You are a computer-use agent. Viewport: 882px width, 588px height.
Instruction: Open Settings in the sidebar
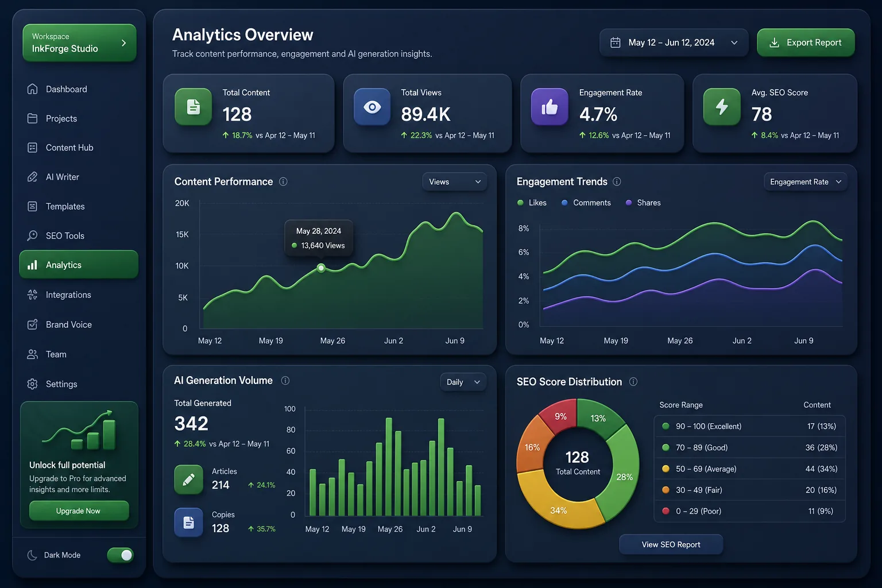point(79,384)
